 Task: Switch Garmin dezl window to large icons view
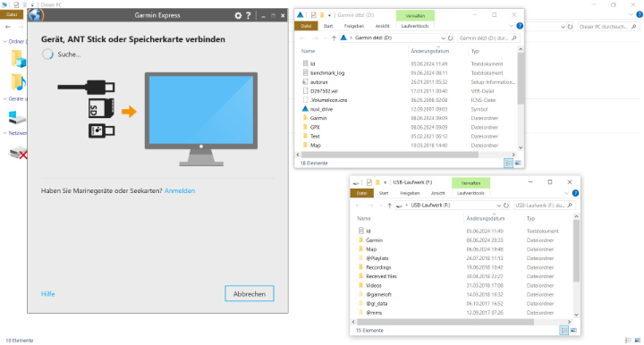click(x=518, y=164)
